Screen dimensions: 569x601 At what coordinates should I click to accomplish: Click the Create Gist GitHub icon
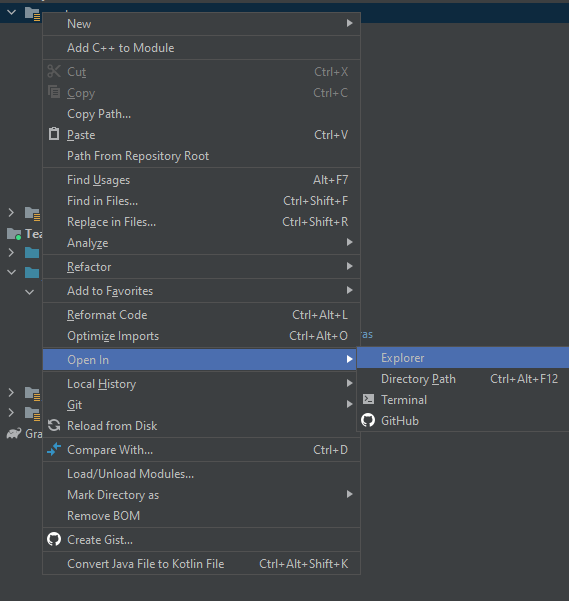54,539
